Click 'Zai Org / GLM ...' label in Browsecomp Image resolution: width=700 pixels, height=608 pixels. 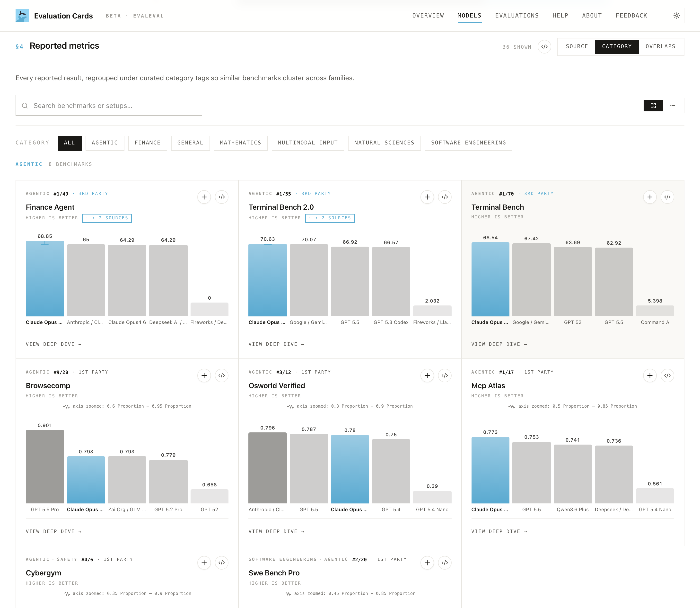(127, 510)
